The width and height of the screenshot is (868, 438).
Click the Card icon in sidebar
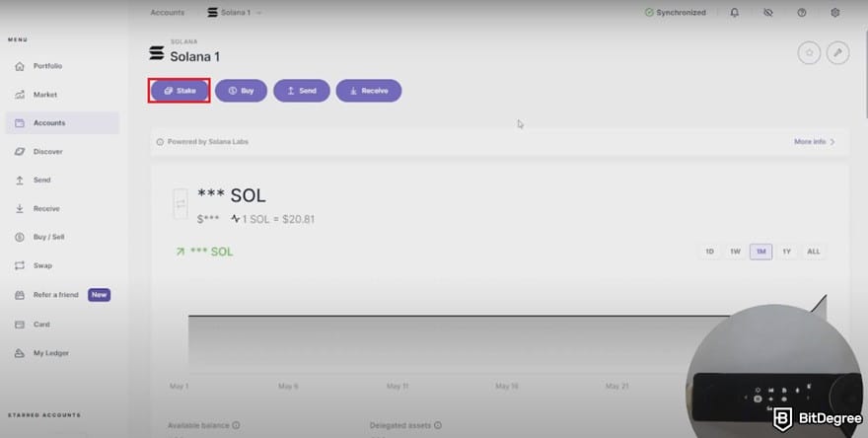click(x=20, y=325)
